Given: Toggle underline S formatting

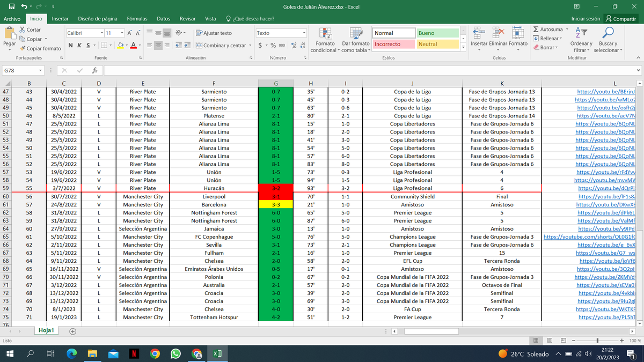Looking at the screenshot, I should click(87, 46).
